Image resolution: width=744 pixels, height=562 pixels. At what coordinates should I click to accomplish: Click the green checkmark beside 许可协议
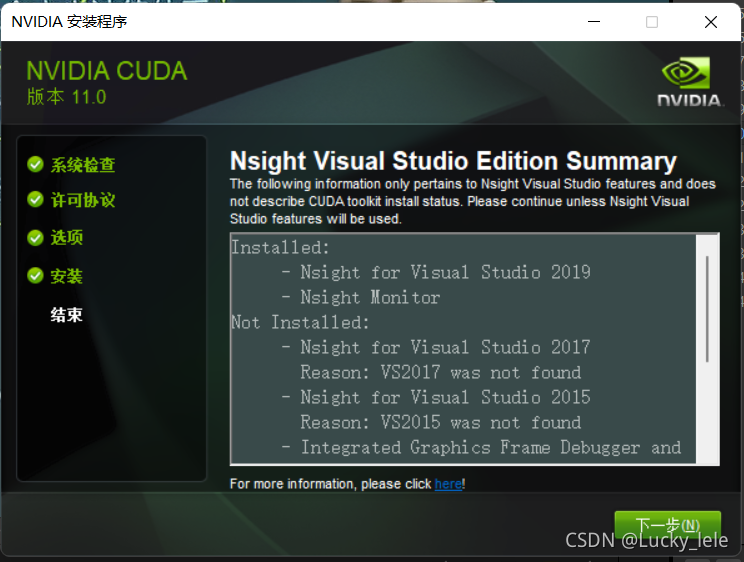(36, 200)
